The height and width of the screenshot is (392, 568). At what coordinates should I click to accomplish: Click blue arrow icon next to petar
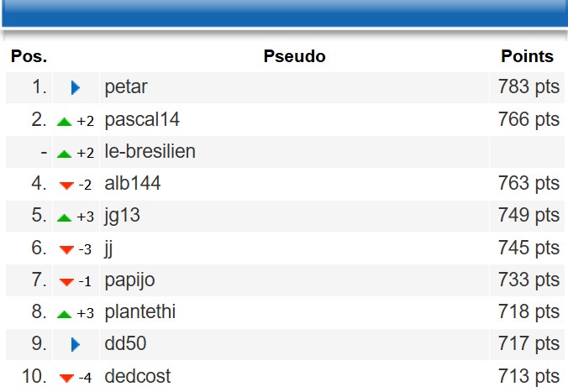pyautogui.click(x=75, y=87)
